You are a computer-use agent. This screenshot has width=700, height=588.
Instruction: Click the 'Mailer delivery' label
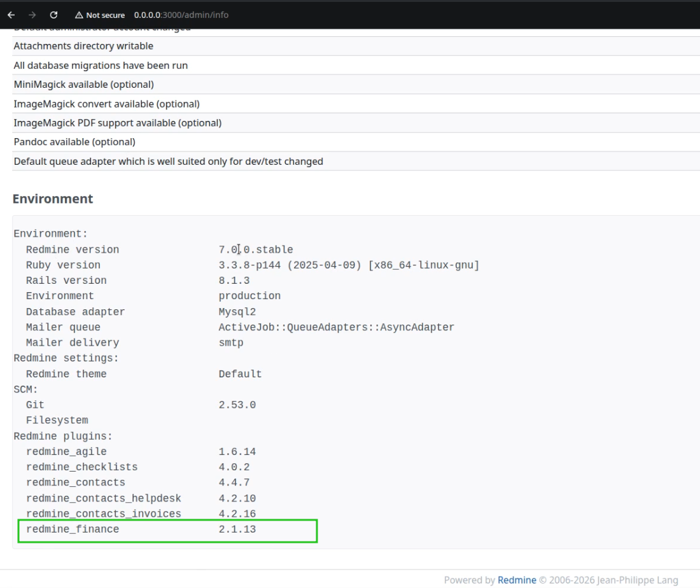(x=73, y=343)
